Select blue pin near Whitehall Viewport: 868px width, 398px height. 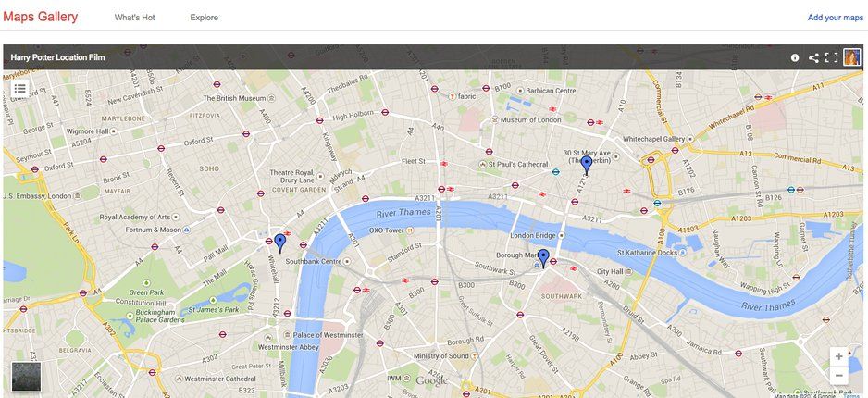[x=280, y=243]
